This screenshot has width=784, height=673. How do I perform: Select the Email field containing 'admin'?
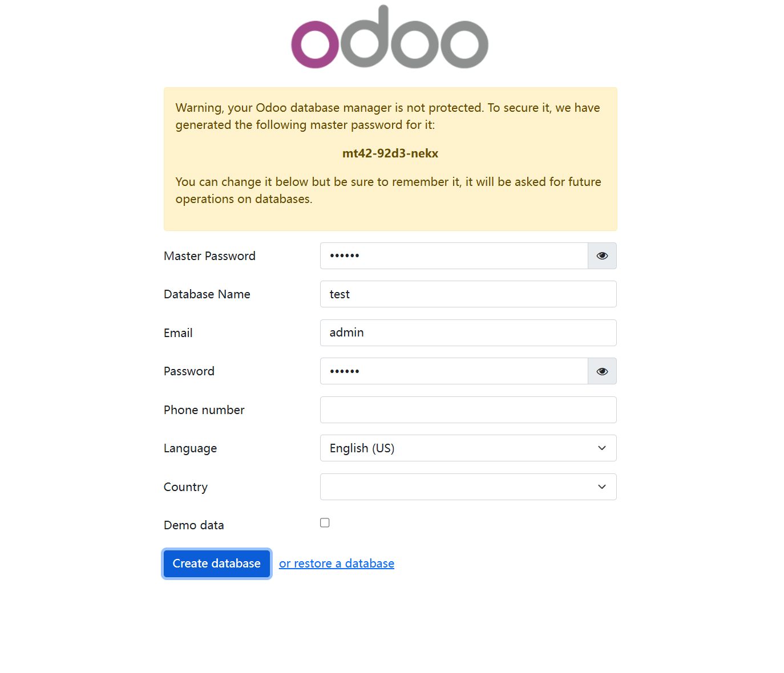[x=468, y=333]
